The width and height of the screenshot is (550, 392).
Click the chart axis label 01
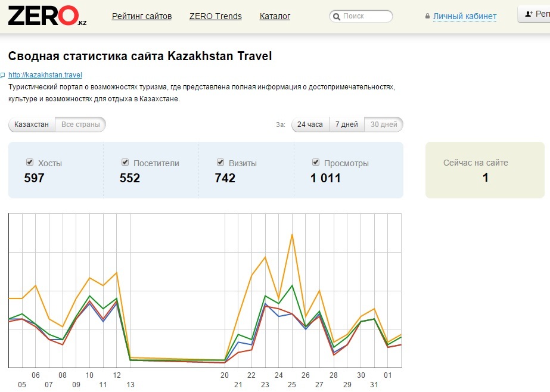pos(387,375)
